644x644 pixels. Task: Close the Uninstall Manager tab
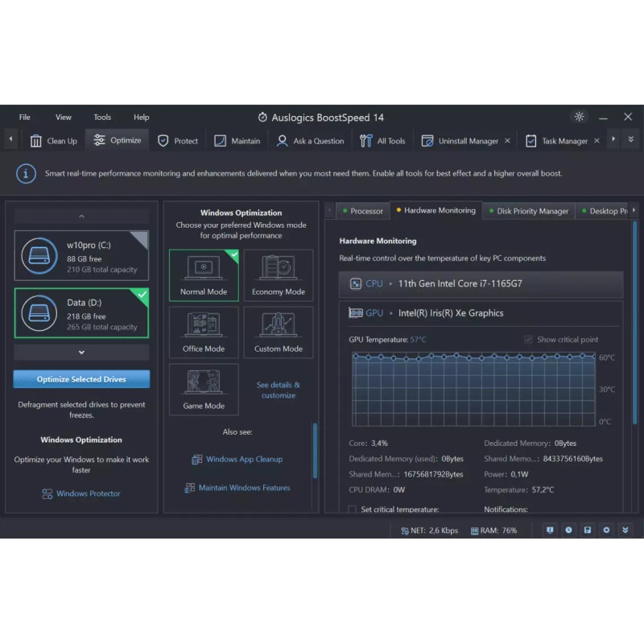click(x=507, y=141)
